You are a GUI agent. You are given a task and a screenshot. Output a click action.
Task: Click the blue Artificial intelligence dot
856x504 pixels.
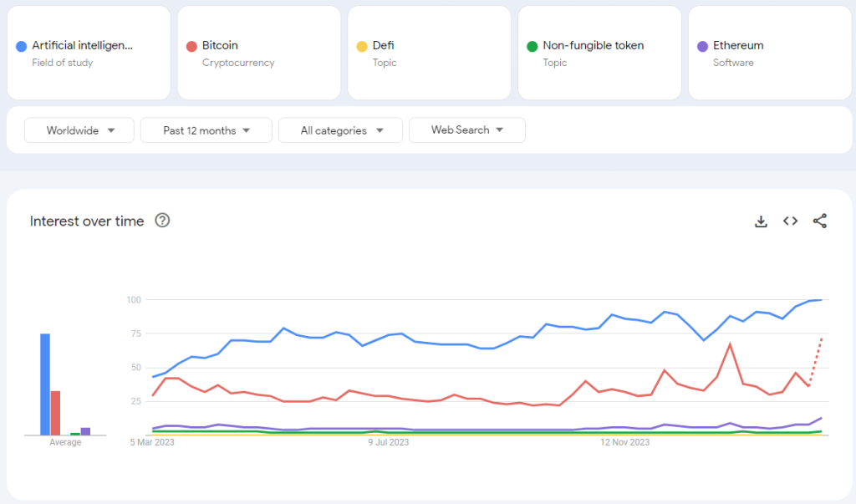point(21,46)
